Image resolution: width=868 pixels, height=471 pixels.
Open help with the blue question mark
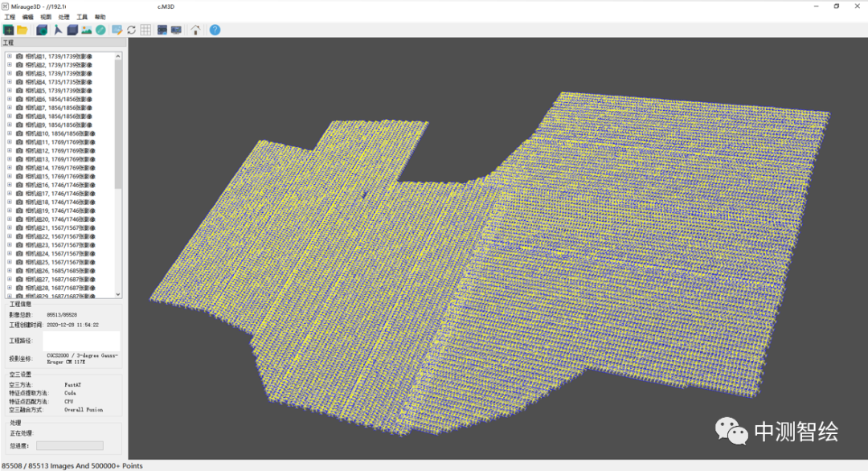(215, 30)
